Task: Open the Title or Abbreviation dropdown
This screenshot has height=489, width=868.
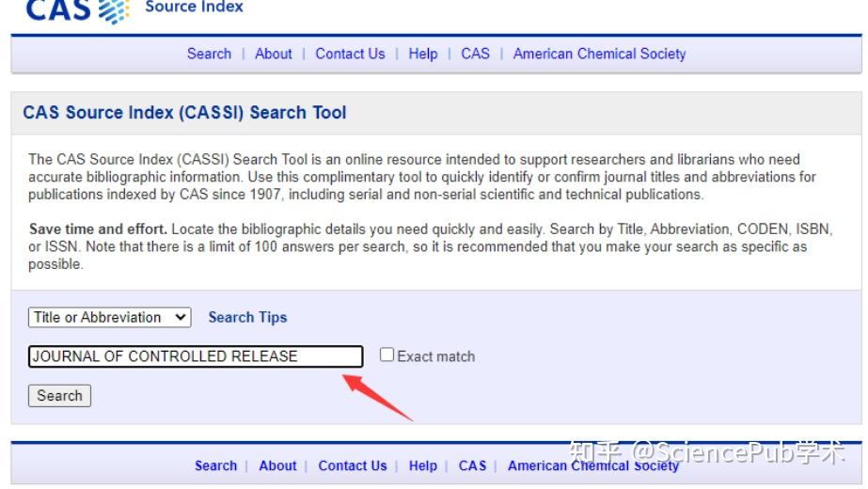Action: (110, 317)
